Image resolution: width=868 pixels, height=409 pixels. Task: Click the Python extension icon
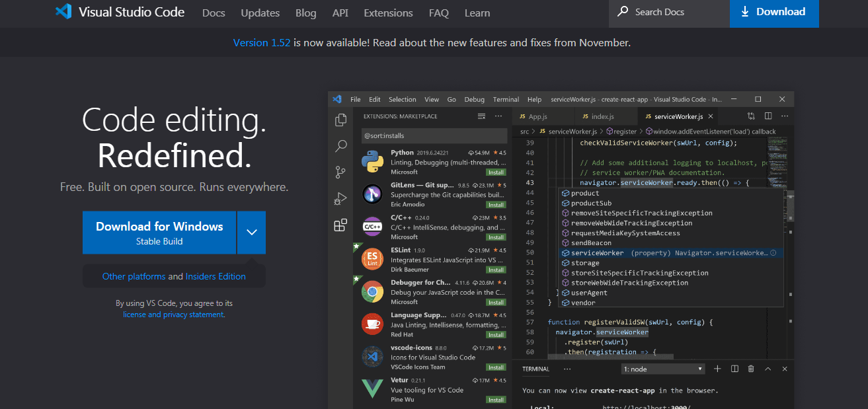pyautogui.click(x=373, y=162)
